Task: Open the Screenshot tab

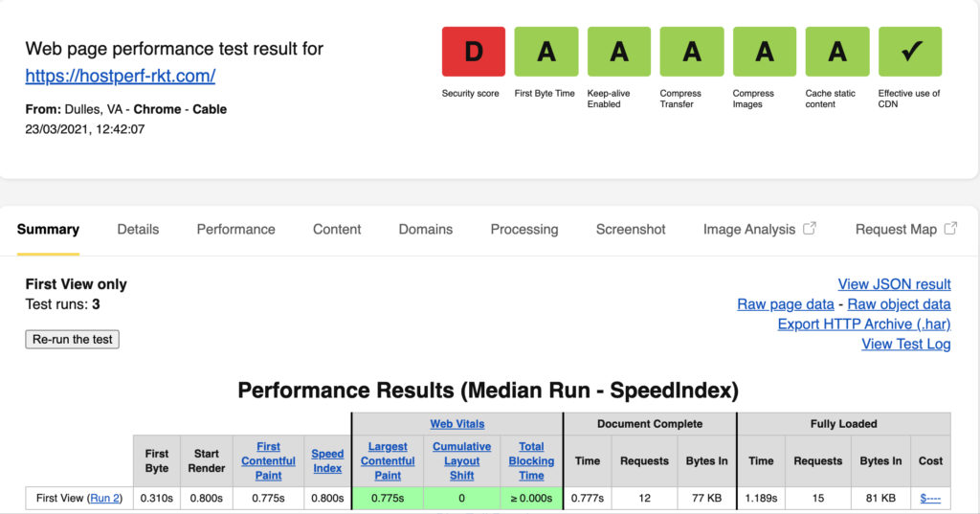Action: tap(631, 230)
